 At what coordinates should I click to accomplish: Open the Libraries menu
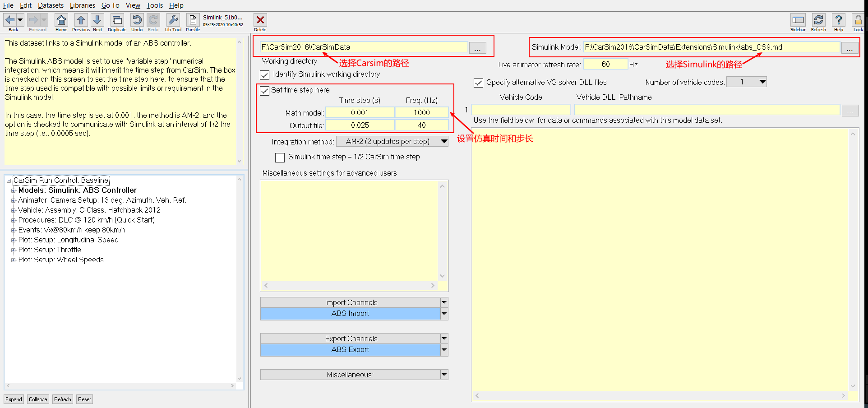point(83,5)
